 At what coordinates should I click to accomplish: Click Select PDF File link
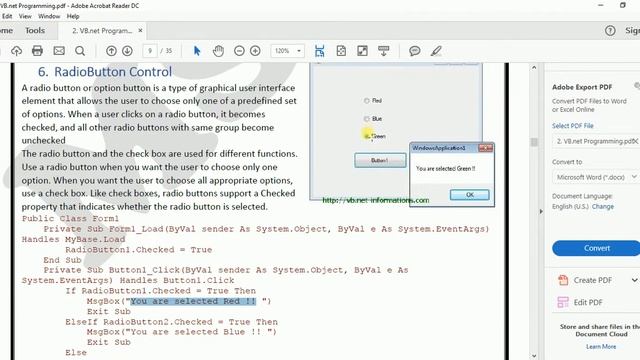point(573,126)
